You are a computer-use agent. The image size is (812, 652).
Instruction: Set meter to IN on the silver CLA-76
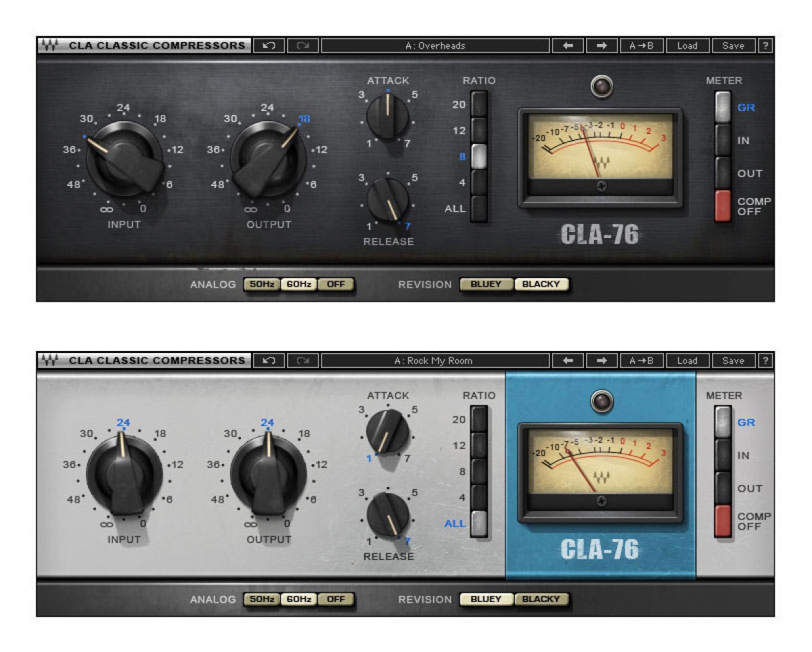point(723,455)
